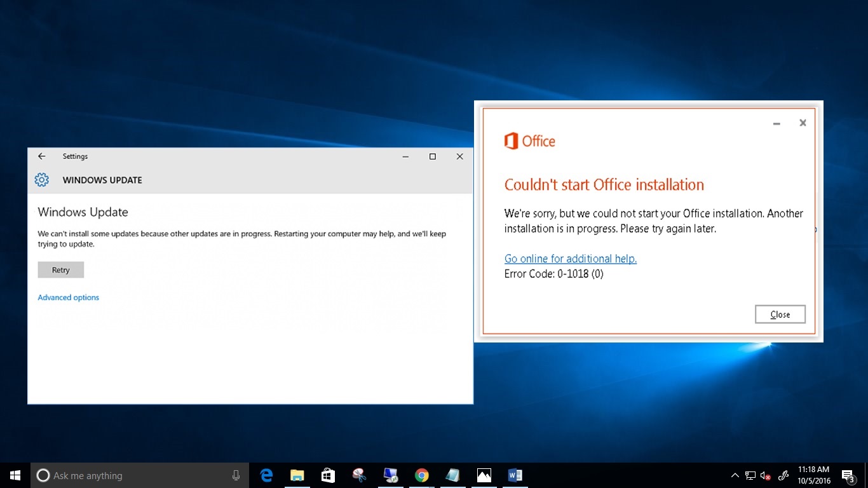Launch Microsoft Edge from the taskbar
The image size is (868, 488).
(266, 475)
